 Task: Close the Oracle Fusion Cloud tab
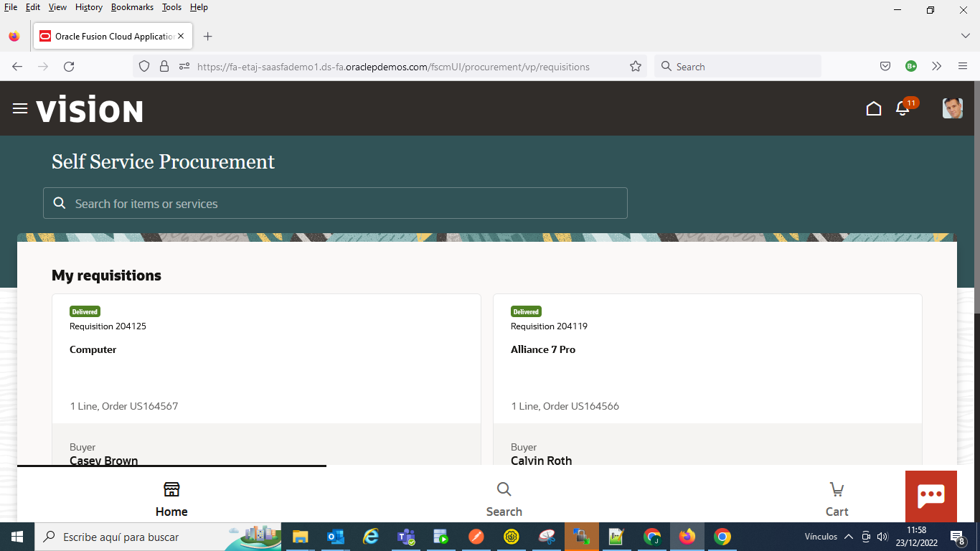(181, 37)
